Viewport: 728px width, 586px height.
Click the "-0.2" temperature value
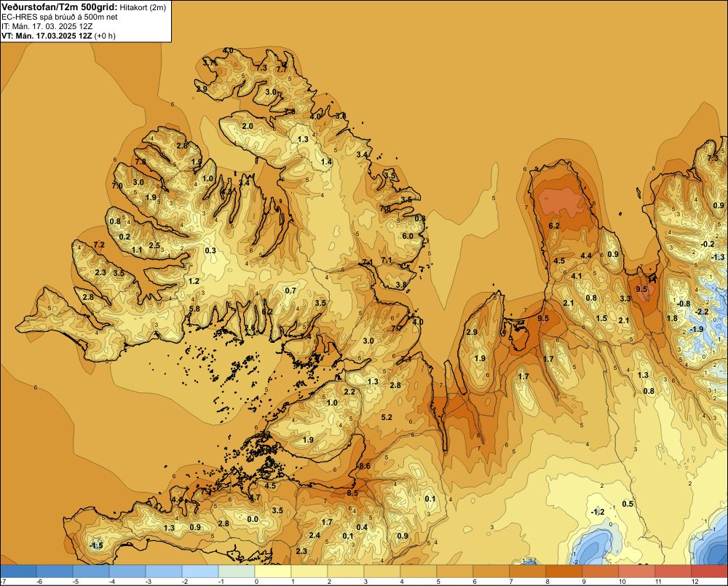[708, 244]
